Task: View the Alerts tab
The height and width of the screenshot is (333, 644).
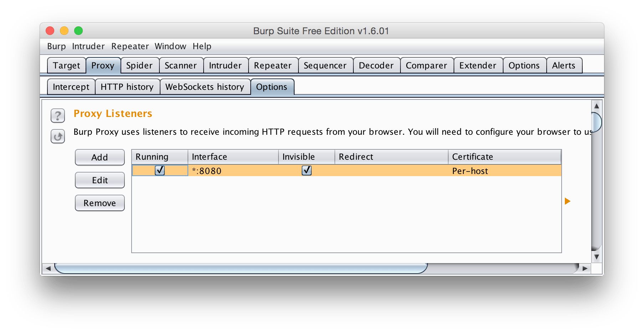Action: pyautogui.click(x=564, y=66)
